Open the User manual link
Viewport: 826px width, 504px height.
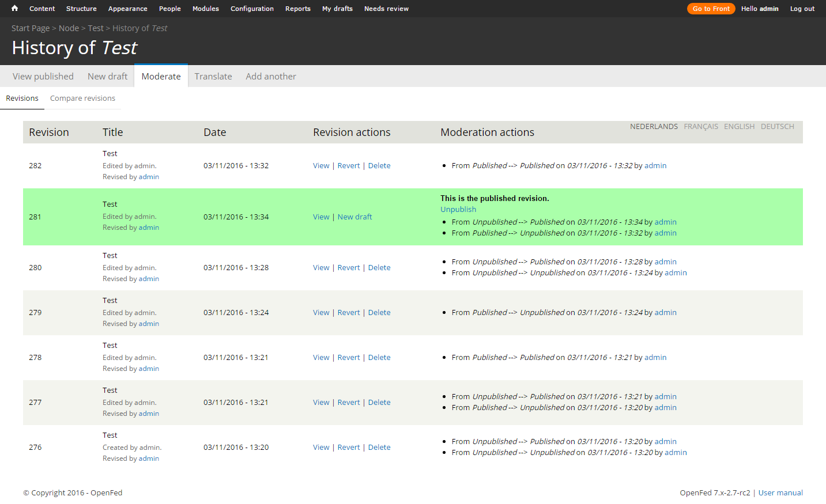click(x=780, y=493)
